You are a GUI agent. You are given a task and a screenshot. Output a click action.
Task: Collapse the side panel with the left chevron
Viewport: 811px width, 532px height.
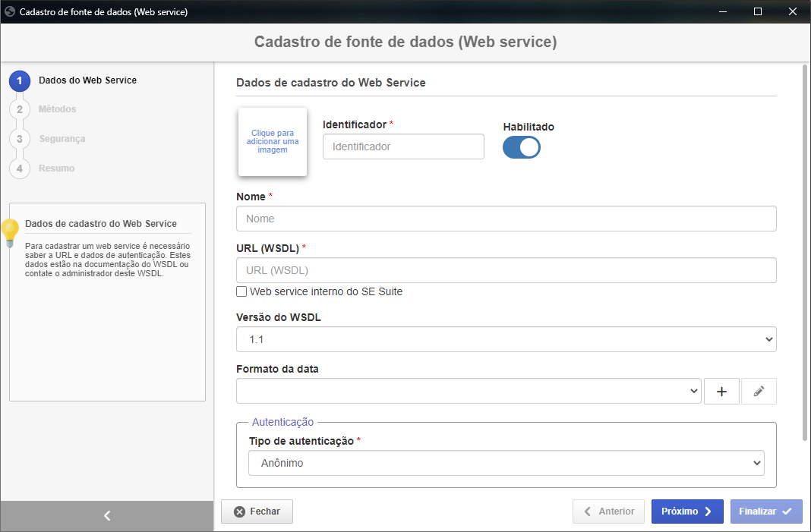pos(107,515)
